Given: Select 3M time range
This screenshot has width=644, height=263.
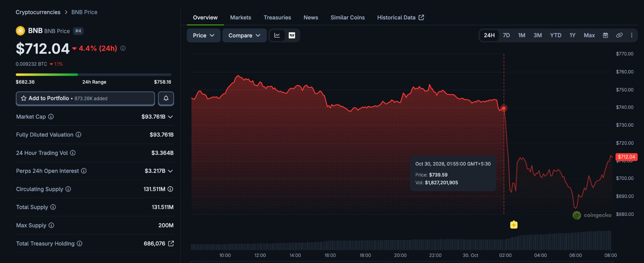Looking at the screenshot, I should click(x=538, y=35).
